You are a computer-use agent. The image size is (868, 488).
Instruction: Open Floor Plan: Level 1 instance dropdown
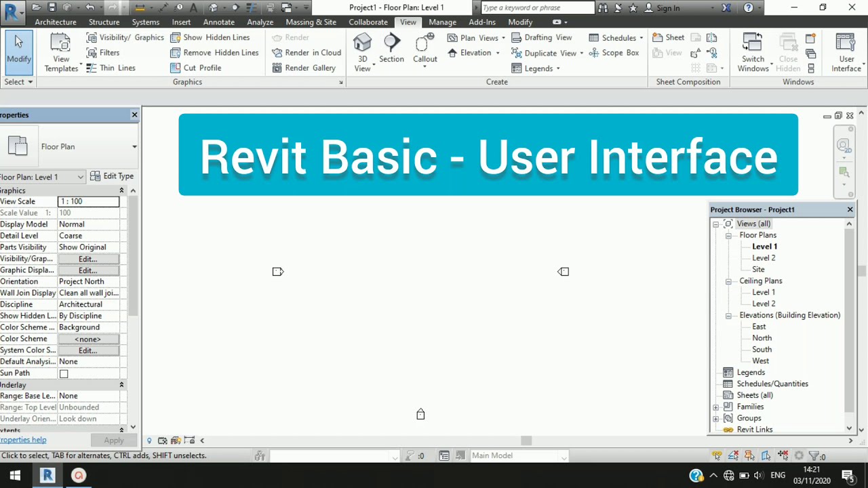pyautogui.click(x=42, y=177)
